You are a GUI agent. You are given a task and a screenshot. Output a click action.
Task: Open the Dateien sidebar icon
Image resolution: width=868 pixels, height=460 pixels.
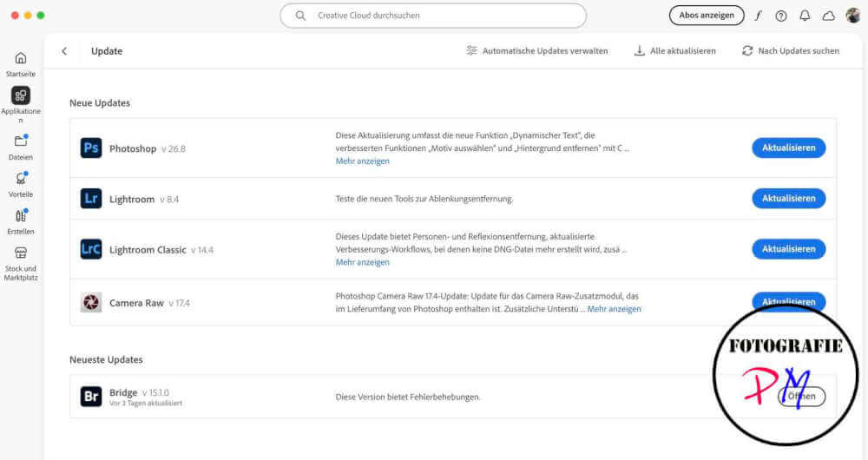tap(21, 141)
